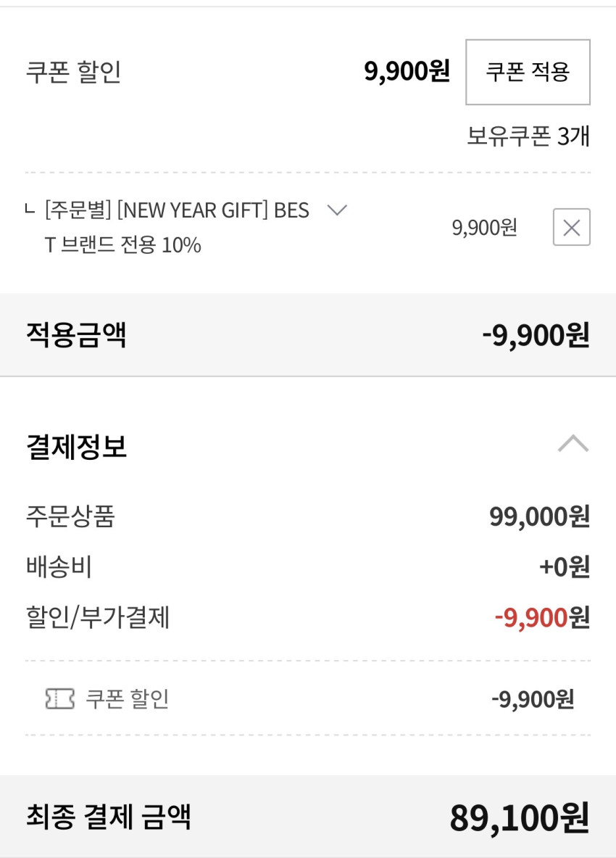Select the 배송비 row label

pyautogui.click(x=59, y=567)
